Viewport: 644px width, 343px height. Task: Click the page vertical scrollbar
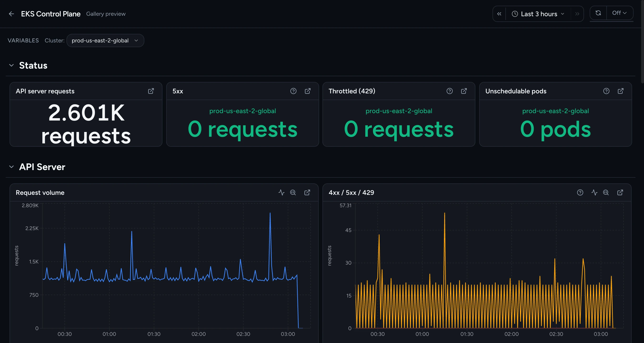(642, 41)
